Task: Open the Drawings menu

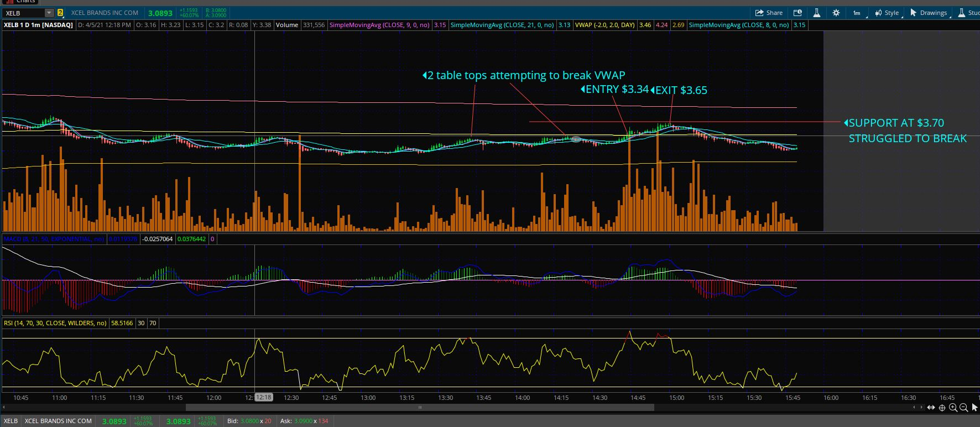Action: tap(929, 13)
